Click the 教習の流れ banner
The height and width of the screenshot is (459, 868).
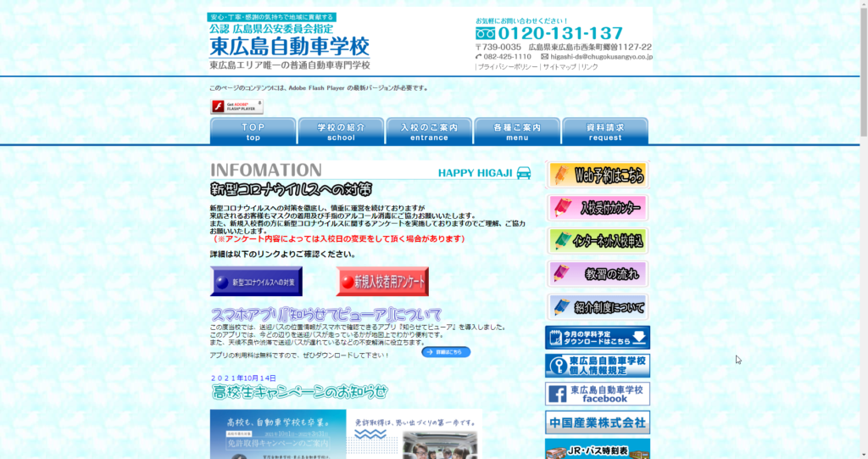pos(598,274)
